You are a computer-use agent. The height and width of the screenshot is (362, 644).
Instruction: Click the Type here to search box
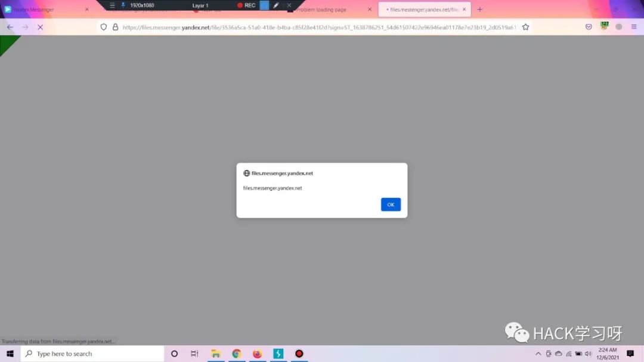point(92,354)
